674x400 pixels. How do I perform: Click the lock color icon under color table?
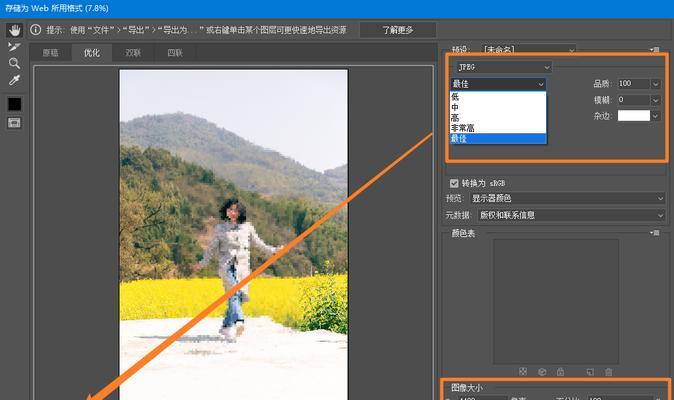coord(558,371)
